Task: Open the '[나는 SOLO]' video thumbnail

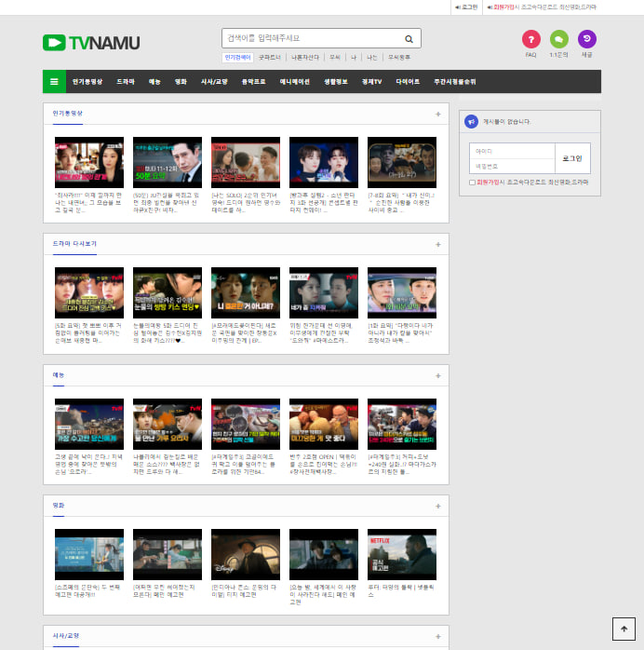Action: pos(246,162)
